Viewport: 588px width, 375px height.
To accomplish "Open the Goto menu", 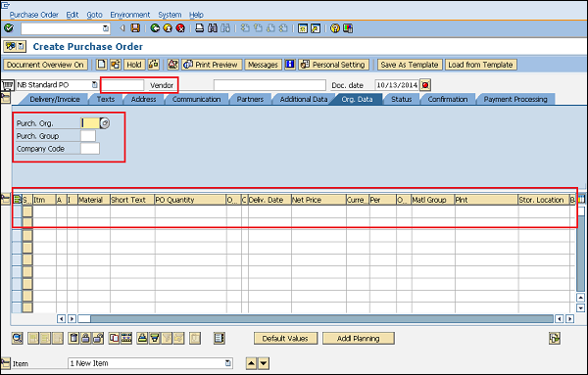I will (x=94, y=15).
